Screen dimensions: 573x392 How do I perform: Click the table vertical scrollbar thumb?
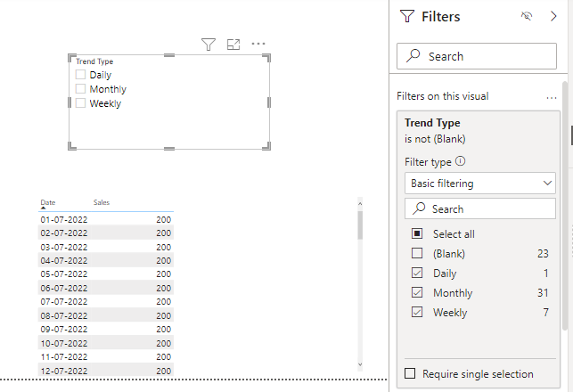point(360,225)
